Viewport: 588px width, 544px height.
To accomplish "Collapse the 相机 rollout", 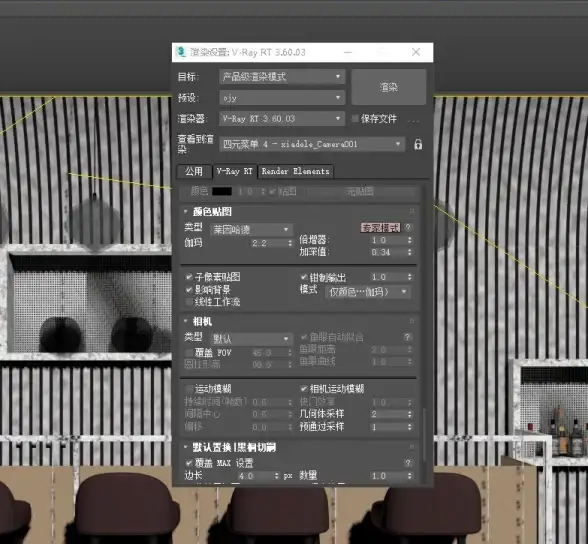I will tap(186, 321).
